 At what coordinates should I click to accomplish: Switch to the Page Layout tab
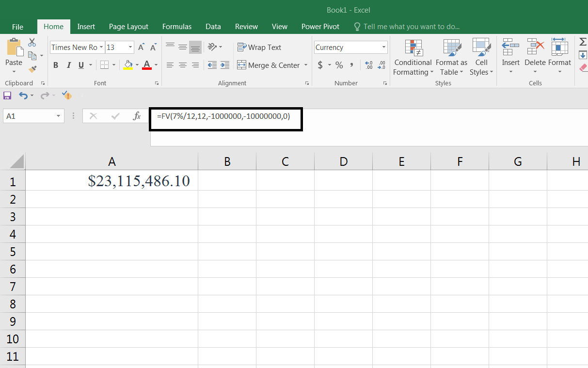pos(128,27)
